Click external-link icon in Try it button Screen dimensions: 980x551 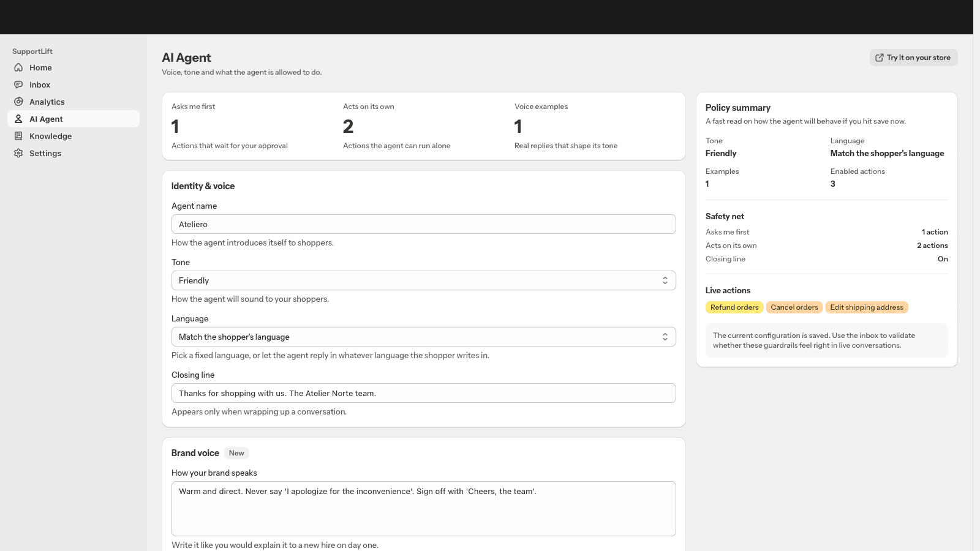coord(880,58)
